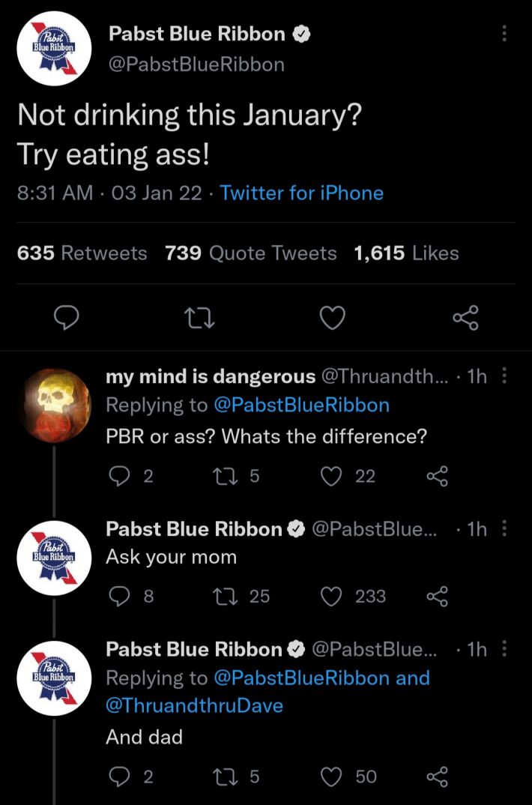Like the "PBR or ass?" reply
This screenshot has height=805, width=532.
click(x=333, y=476)
